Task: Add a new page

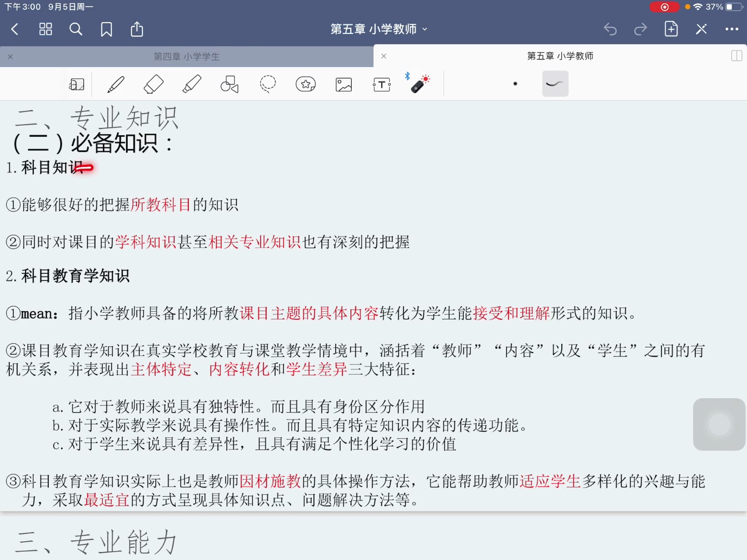Action: pyautogui.click(x=671, y=29)
